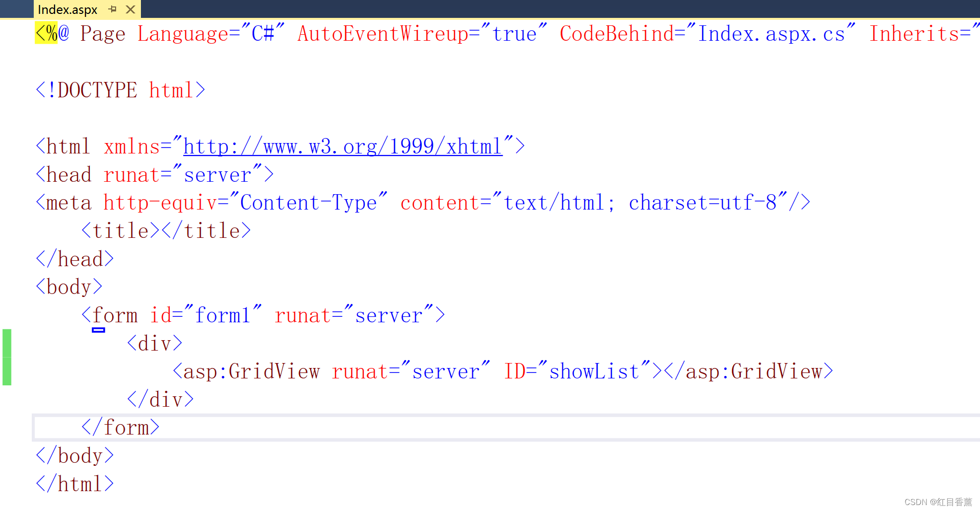Viewport: 980px width, 511px height.
Task: Click the closing </head> tag
Action: pos(74,259)
